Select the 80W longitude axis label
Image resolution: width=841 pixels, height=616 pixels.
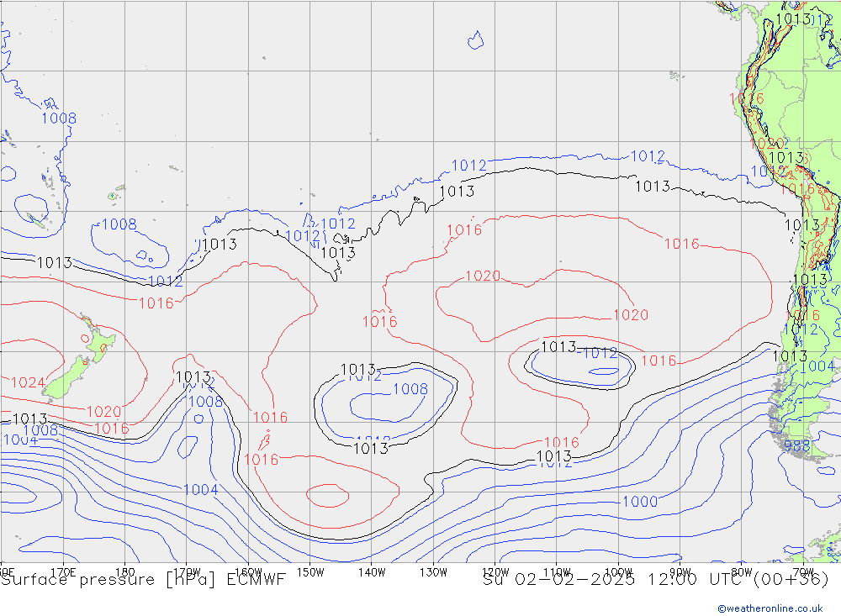742,571
